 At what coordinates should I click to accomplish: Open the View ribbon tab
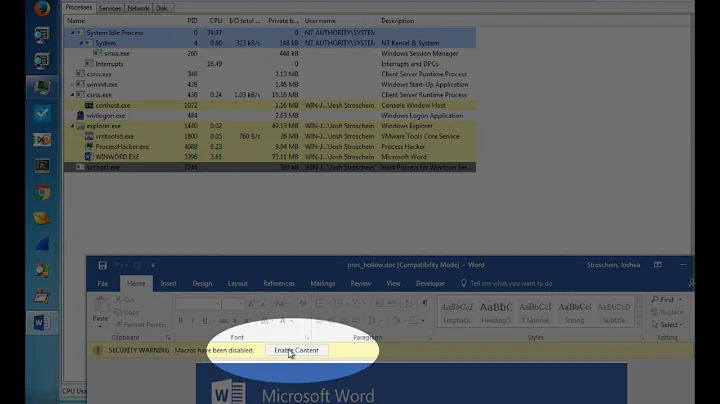(393, 284)
